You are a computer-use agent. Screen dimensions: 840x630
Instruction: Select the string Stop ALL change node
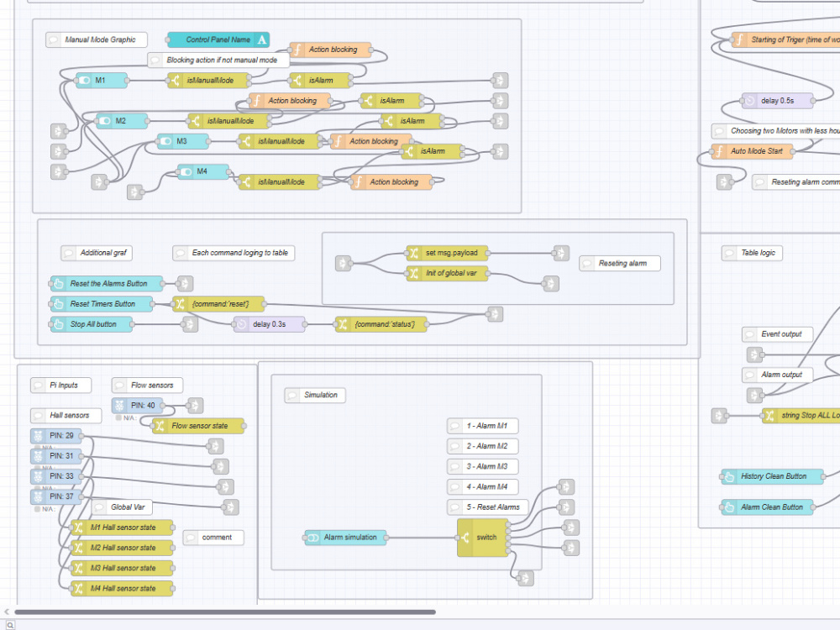click(x=801, y=415)
